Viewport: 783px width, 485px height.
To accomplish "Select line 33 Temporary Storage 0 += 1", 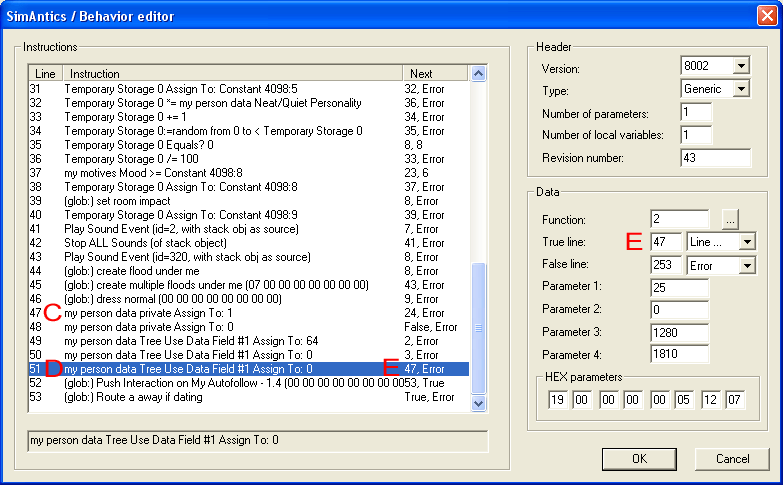I will click(249, 117).
